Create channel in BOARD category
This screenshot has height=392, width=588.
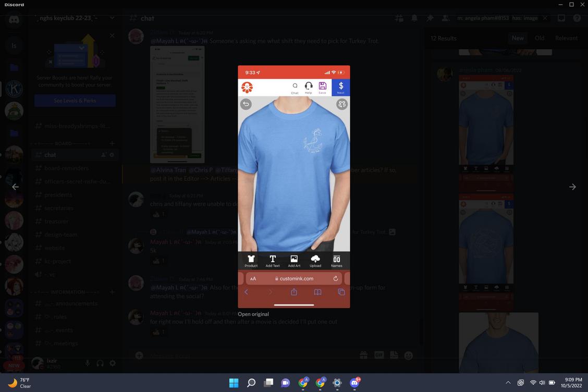(x=112, y=143)
